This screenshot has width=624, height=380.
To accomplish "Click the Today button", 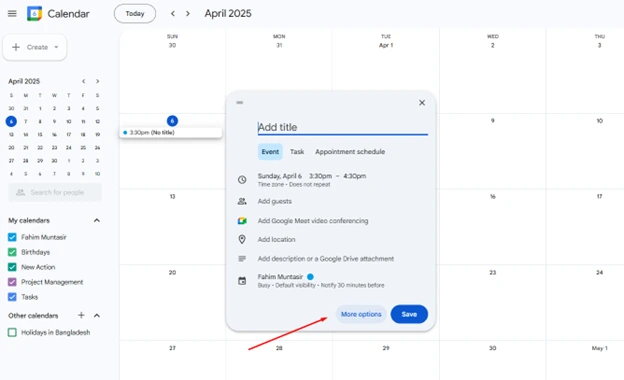I will [x=135, y=14].
